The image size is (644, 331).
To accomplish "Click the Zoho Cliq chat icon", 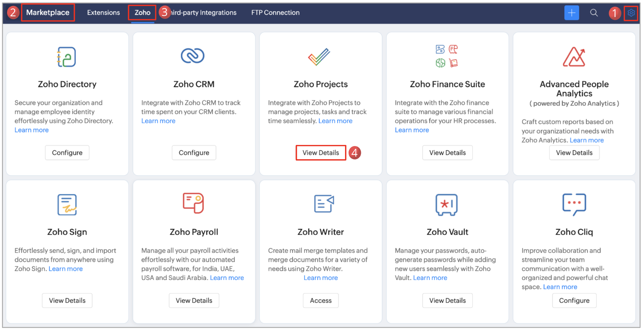I will [574, 204].
